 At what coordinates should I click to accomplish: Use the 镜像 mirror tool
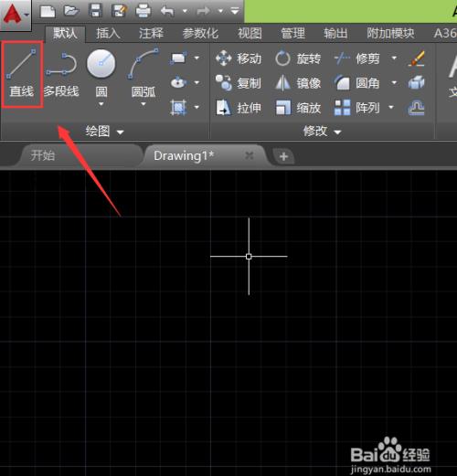(298, 83)
